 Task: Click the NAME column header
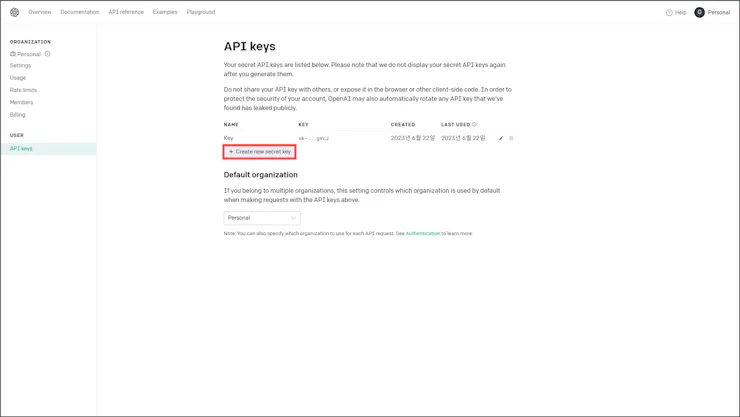pos(231,125)
